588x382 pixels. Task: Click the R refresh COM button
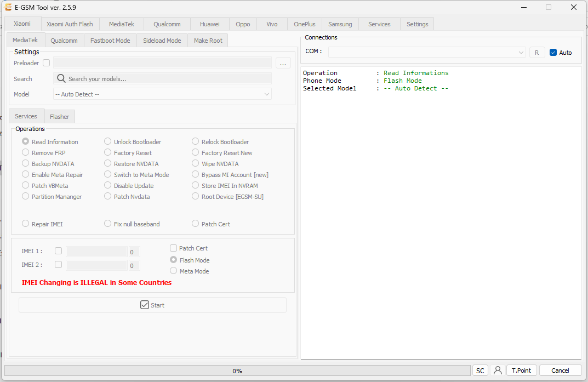point(536,53)
